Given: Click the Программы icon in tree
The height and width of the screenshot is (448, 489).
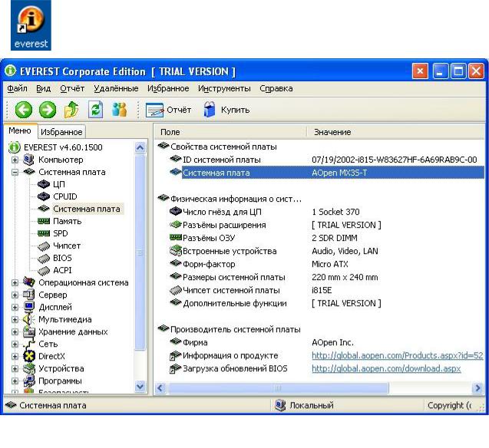Looking at the screenshot, I should pos(28,380).
